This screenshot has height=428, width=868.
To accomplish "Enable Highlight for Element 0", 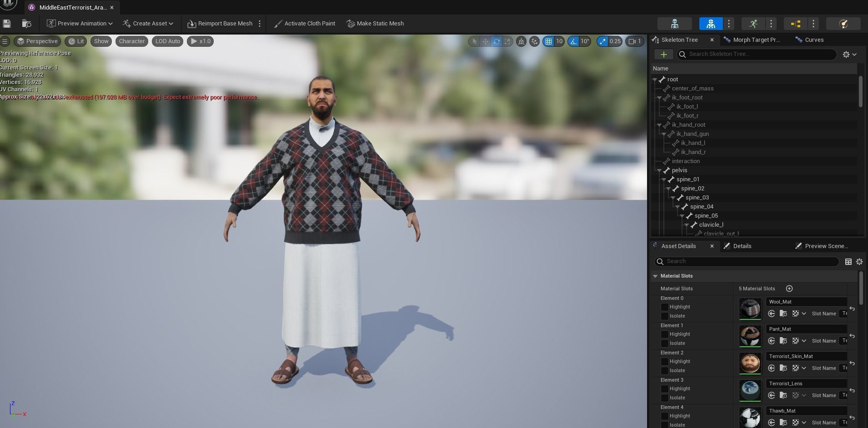I will (665, 307).
